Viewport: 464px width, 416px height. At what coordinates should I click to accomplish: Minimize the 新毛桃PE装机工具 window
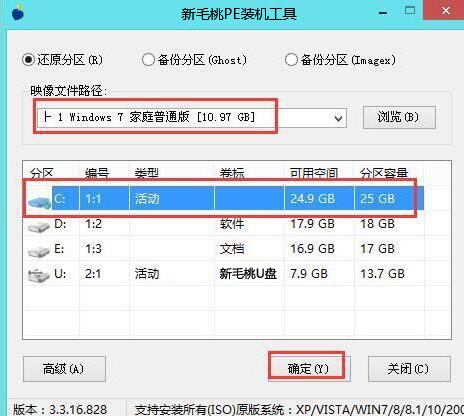click(x=383, y=12)
